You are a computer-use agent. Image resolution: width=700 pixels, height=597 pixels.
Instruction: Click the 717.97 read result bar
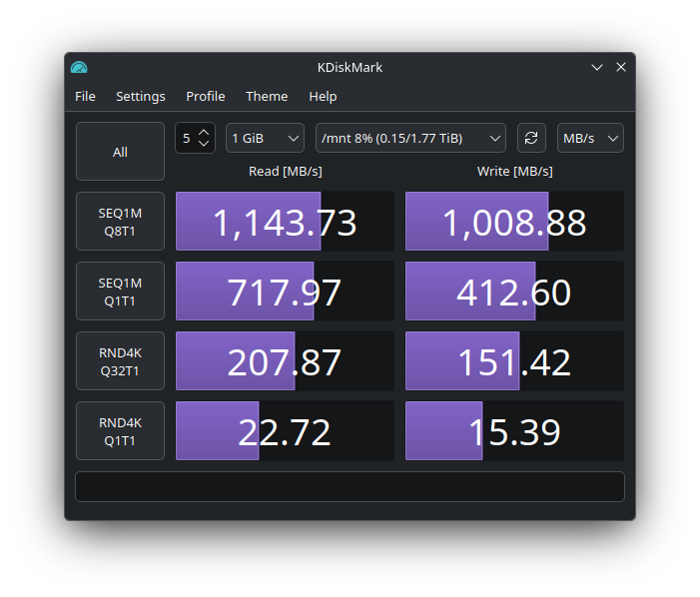tap(285, 292)
